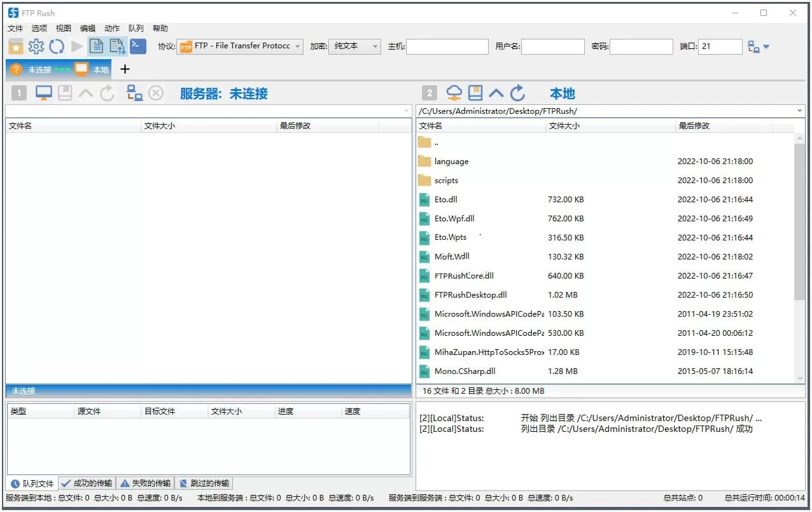Image resolution: width=812 pixels, height=512 pixels.
Task: Click the local pane vertical scrollbar thumb
Action: [x=800, y=223]
